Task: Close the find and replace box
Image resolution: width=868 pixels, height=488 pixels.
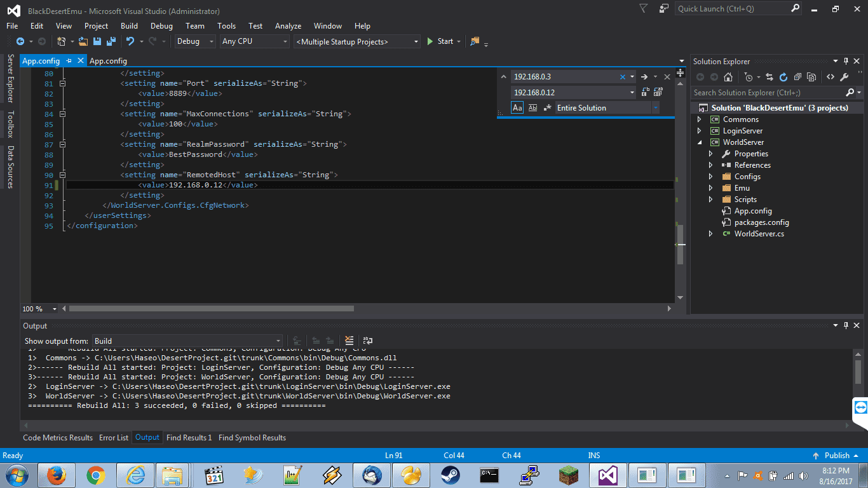Action: [x=667, y=76]
